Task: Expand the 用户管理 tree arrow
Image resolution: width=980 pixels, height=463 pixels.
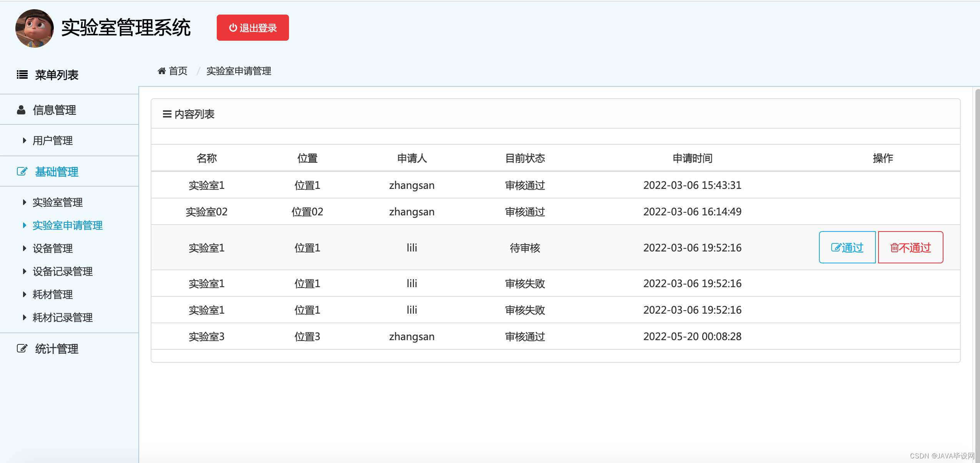Action: tap(25, 141)
